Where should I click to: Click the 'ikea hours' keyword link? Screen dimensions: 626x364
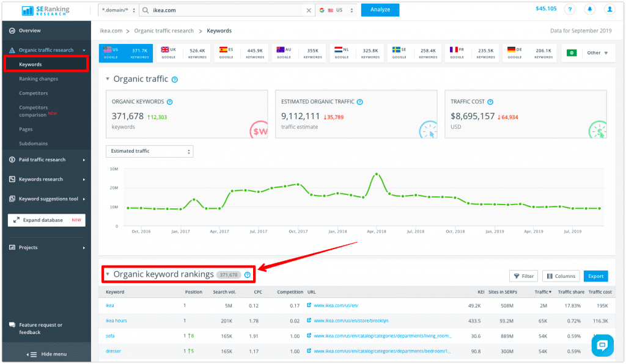pos(116,321)
